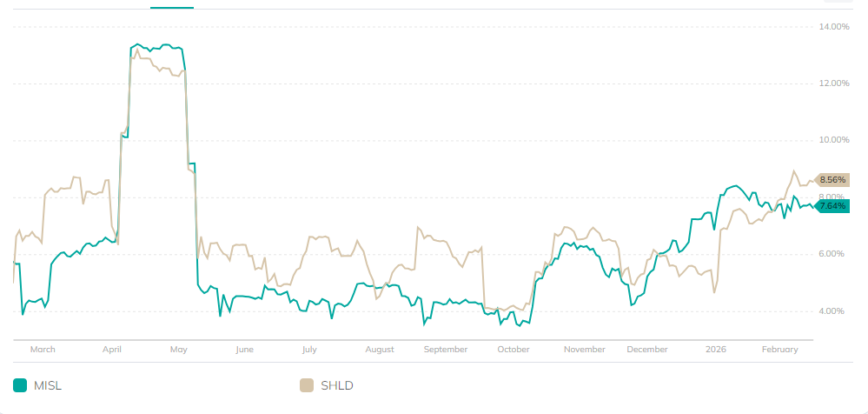Image resolution: width=868 pixels, height=414 pixels.
Task: Select the October marker on the timeline
Action: [x=514, y=350]
